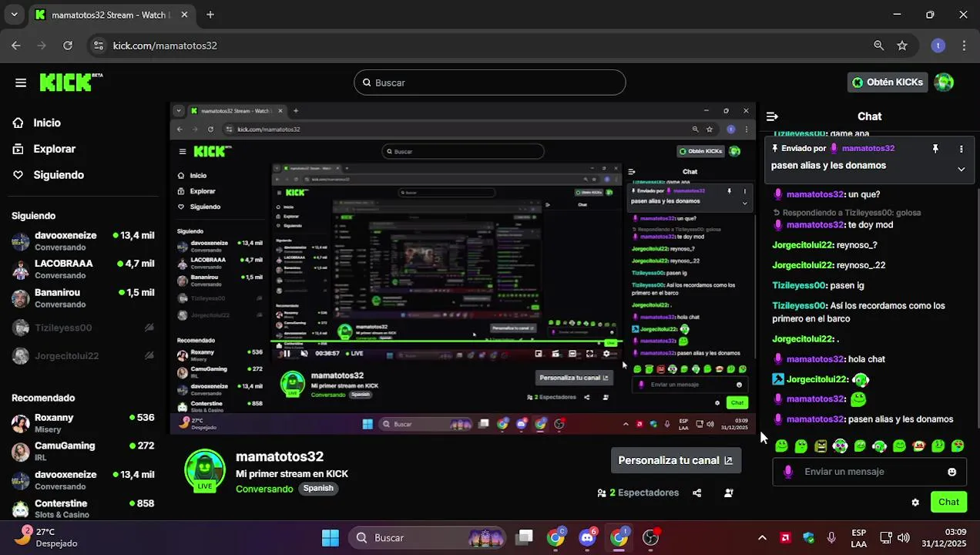Click the Conversando category link
The width and height of the screenshot is (980, 555).
(264, 489)
